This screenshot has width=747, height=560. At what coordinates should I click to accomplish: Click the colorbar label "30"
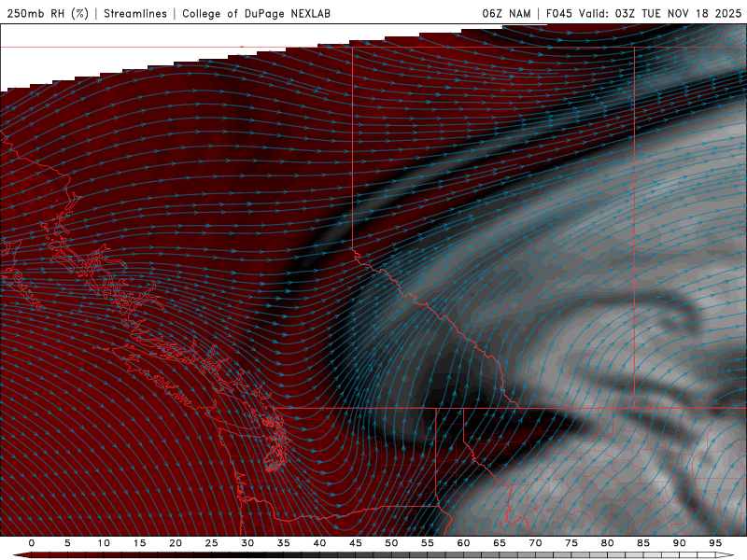coord(247,543)
